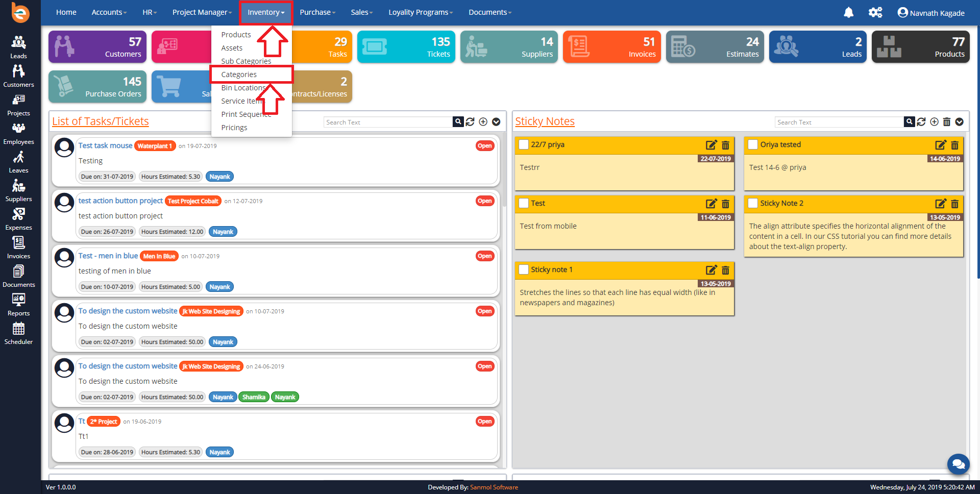Screen dimensions: 980x494
Task: Open the chat bubble icon
Action: coord(959,464)
